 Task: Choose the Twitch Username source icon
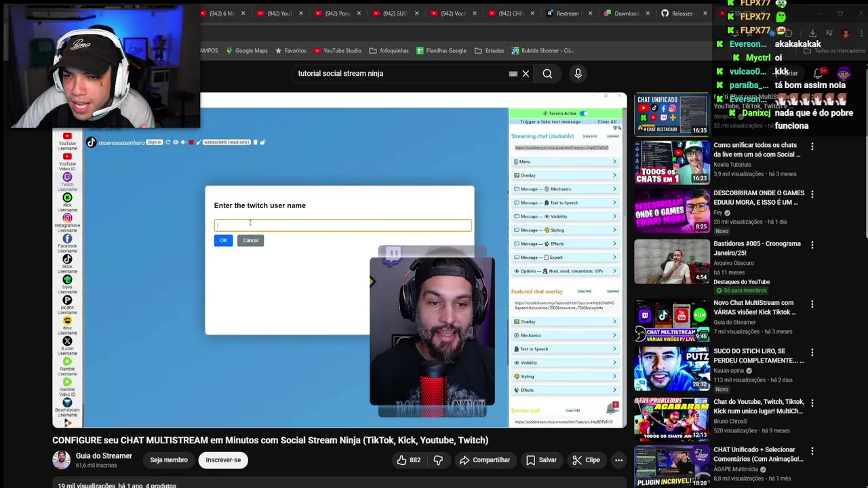coord(67,177)
